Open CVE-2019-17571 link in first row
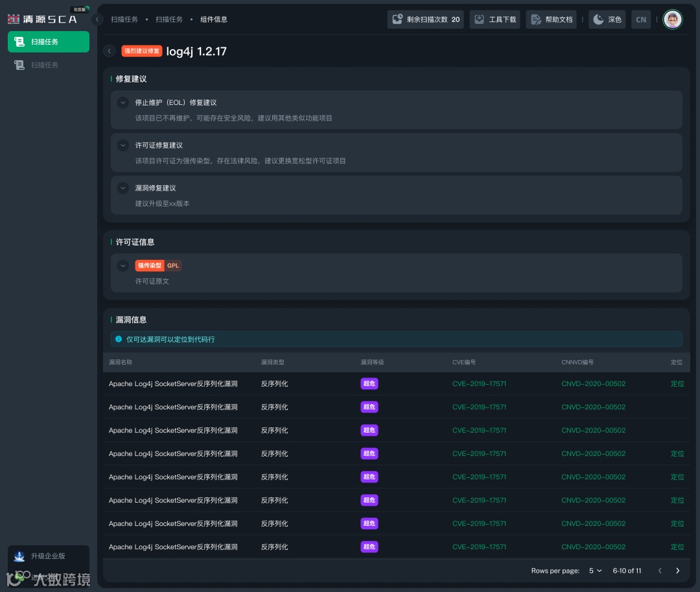700x592 pixels. point(479,383)
